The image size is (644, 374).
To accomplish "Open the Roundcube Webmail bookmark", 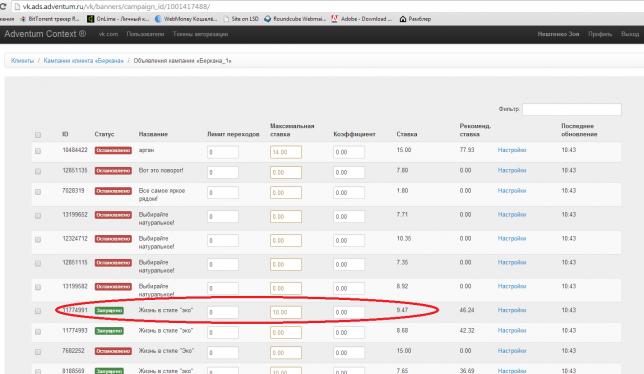I will coord(295,19).
